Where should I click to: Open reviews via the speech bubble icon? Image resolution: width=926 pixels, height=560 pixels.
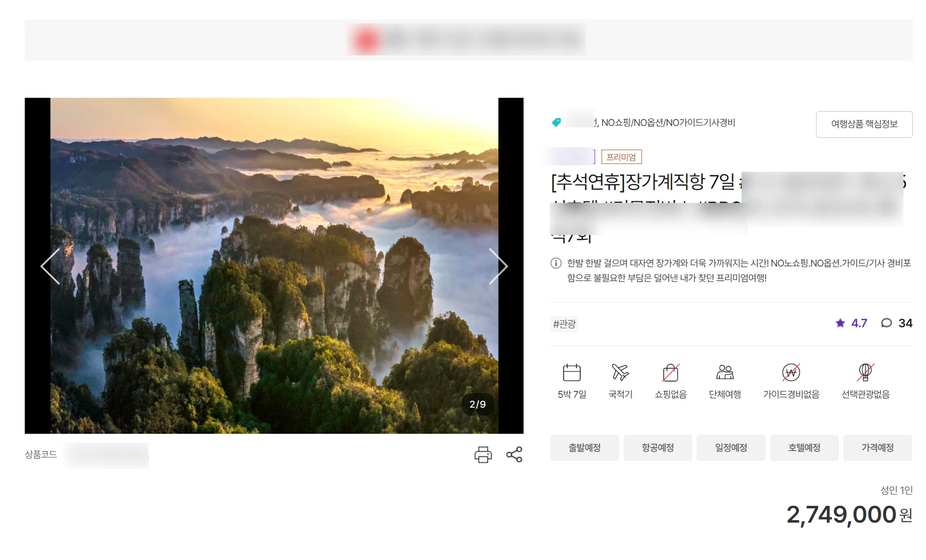coord(886,323)
